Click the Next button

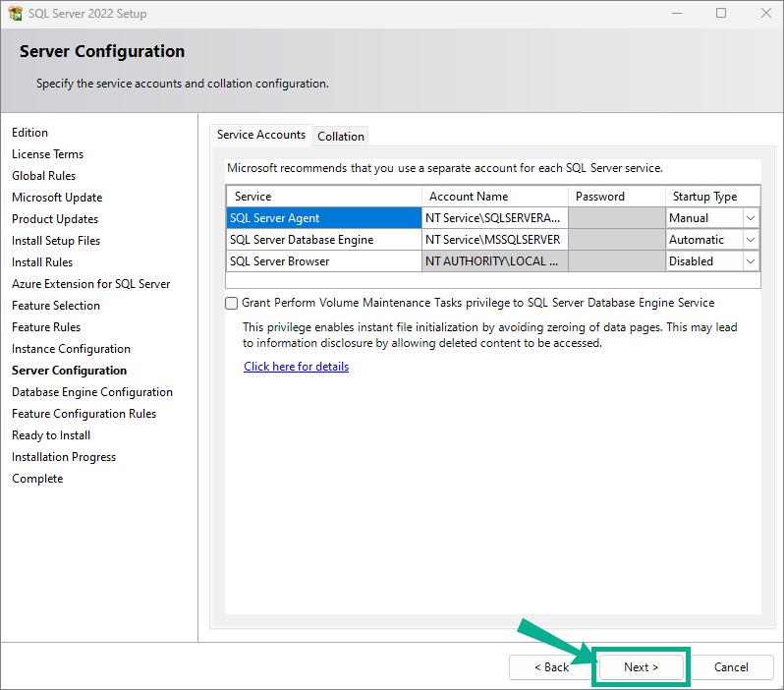[641, 667]
